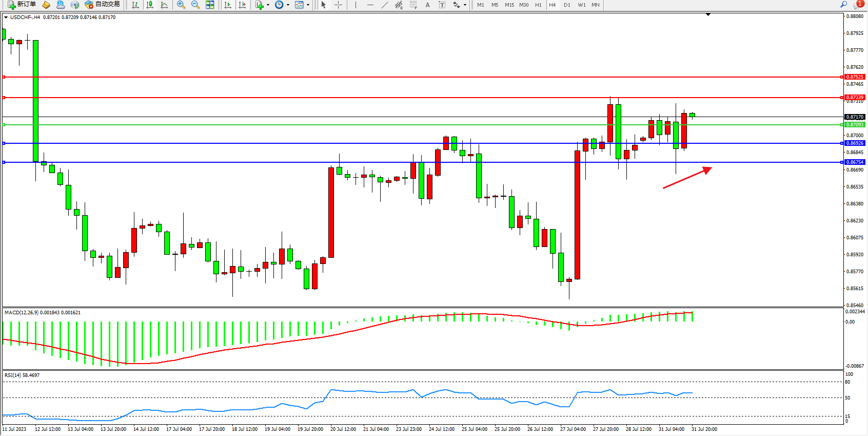This screenshot has height=436, width=868.
Task: Select the Fibonacci retracement tool
Action: pos(413,5)
